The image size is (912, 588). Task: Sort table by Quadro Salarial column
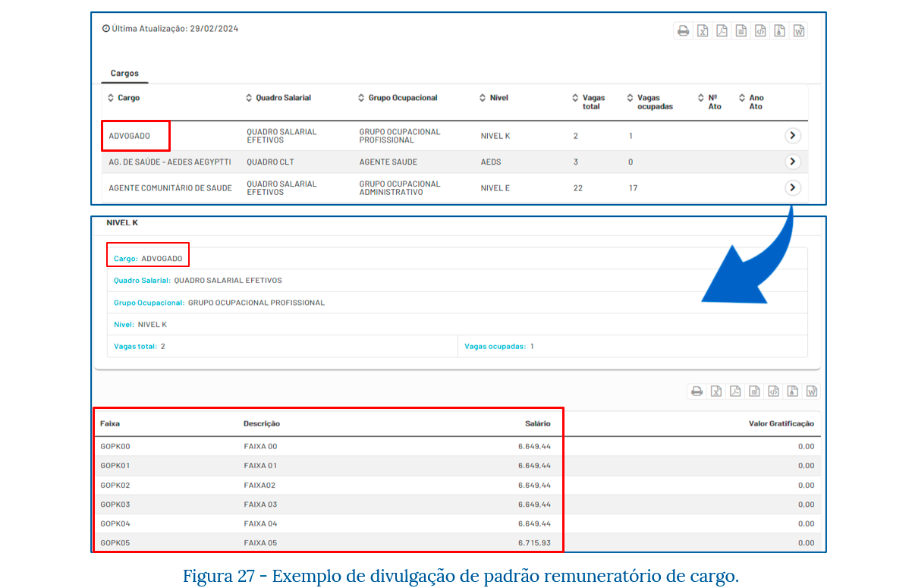278,98
